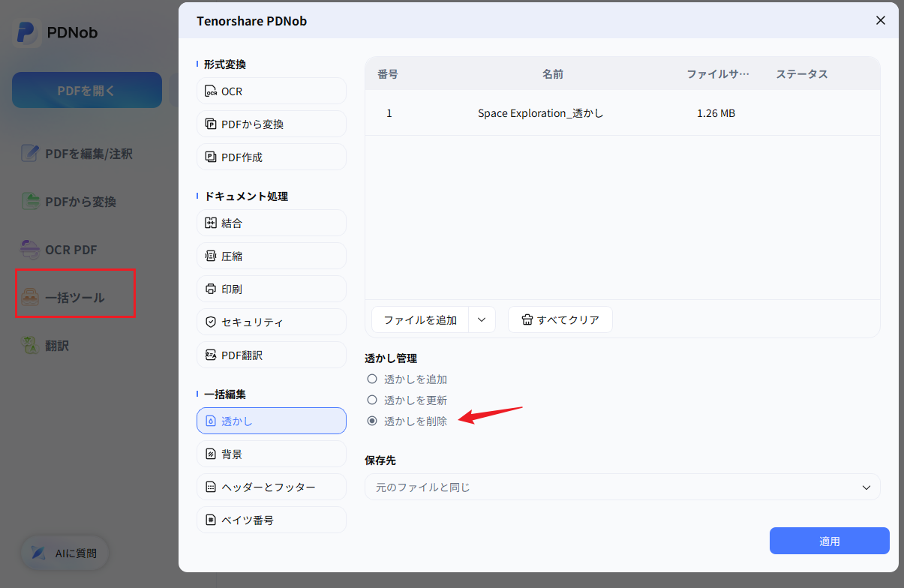Click the 名前 column header

coord(553,74)
